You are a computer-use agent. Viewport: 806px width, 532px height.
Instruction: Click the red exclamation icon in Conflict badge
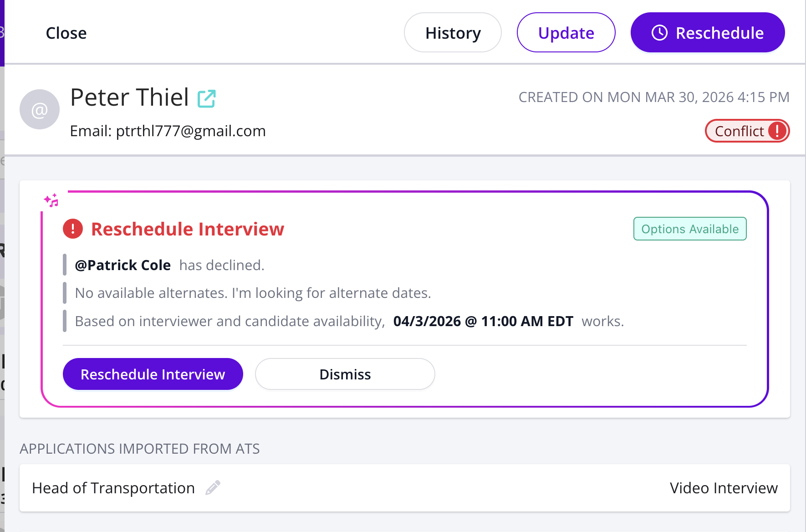pyautogui.click(x=777, y=131)
